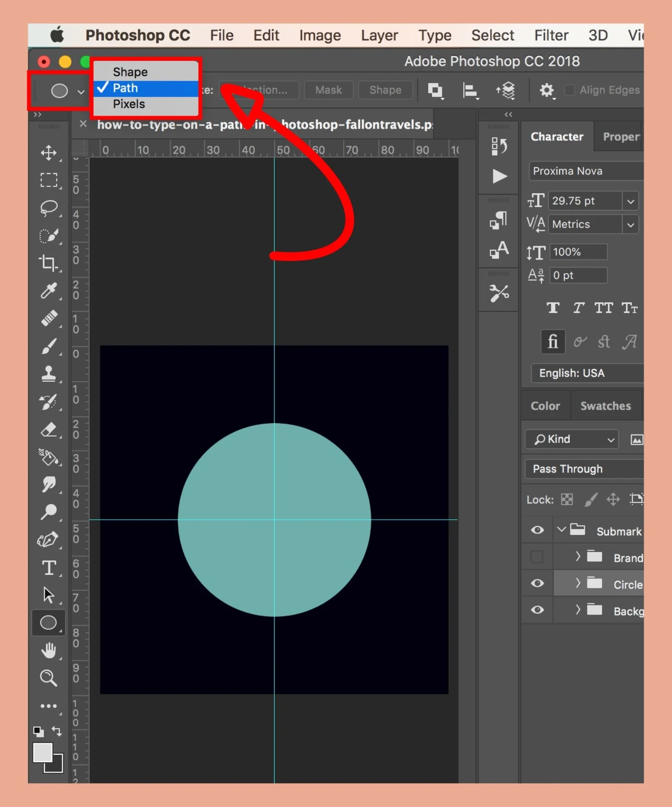The image size is (672, 807).
Task: Select the Quick Selection tool
Action: click(49, 236)
